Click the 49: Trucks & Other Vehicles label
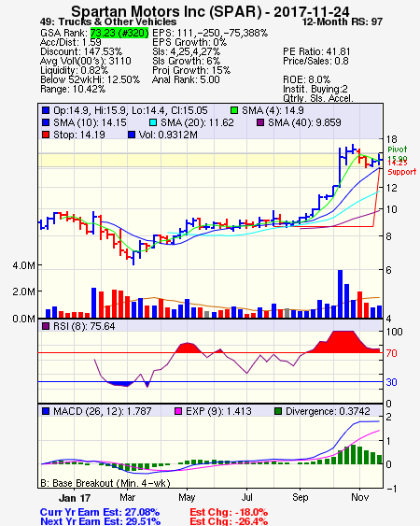This screenshot has height=526, width=420. point(108,22)
